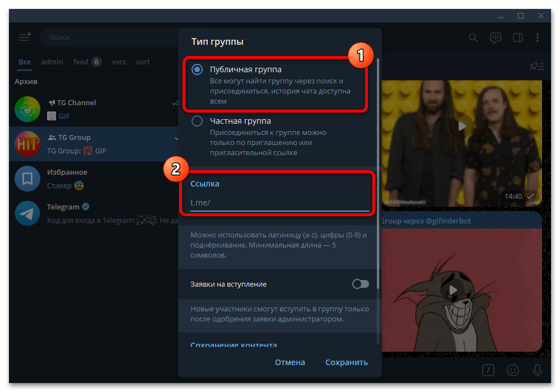Click the Отмена button
This screenshot has height=392, width=560.
pyautogui.click(x=290, y=362)
